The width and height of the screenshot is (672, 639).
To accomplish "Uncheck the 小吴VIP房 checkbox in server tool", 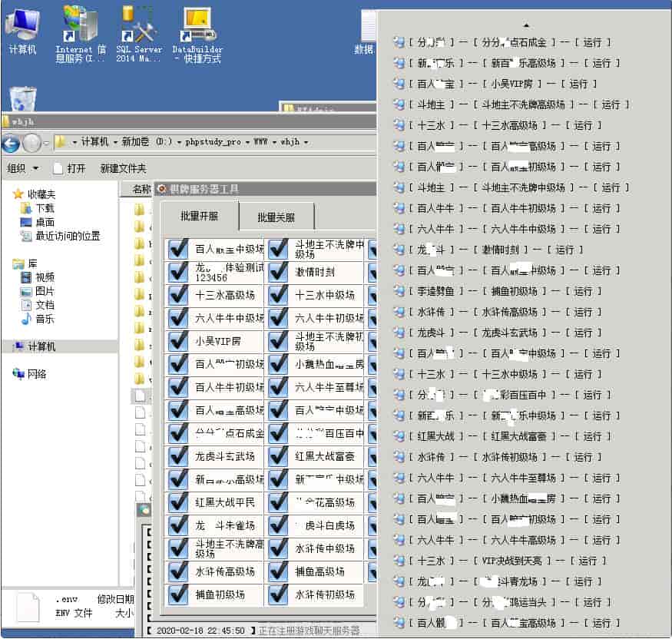I will click(178, 342).
